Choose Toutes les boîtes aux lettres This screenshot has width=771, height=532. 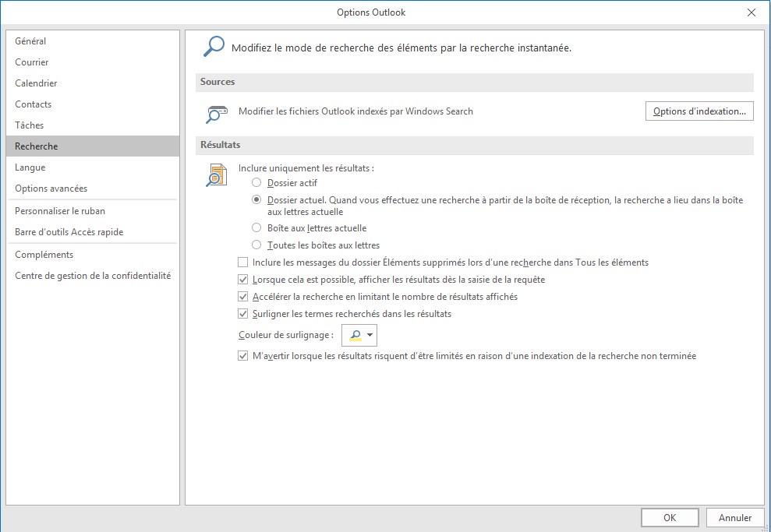tap(256, 245)
